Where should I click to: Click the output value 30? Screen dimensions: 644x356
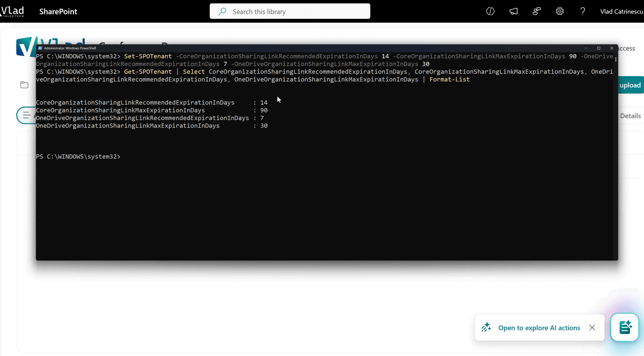[264, 126]
